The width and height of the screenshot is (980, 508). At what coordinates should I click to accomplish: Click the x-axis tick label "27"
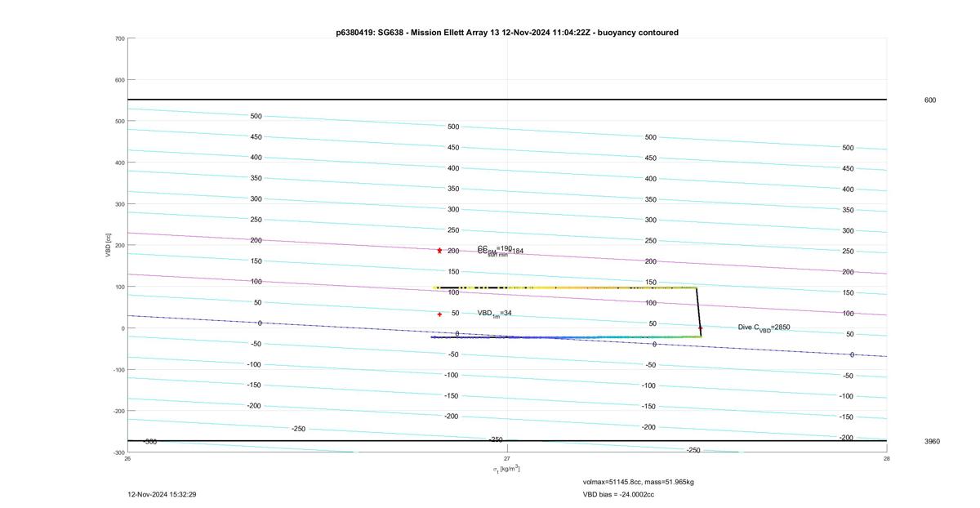(x=507, y=458)
